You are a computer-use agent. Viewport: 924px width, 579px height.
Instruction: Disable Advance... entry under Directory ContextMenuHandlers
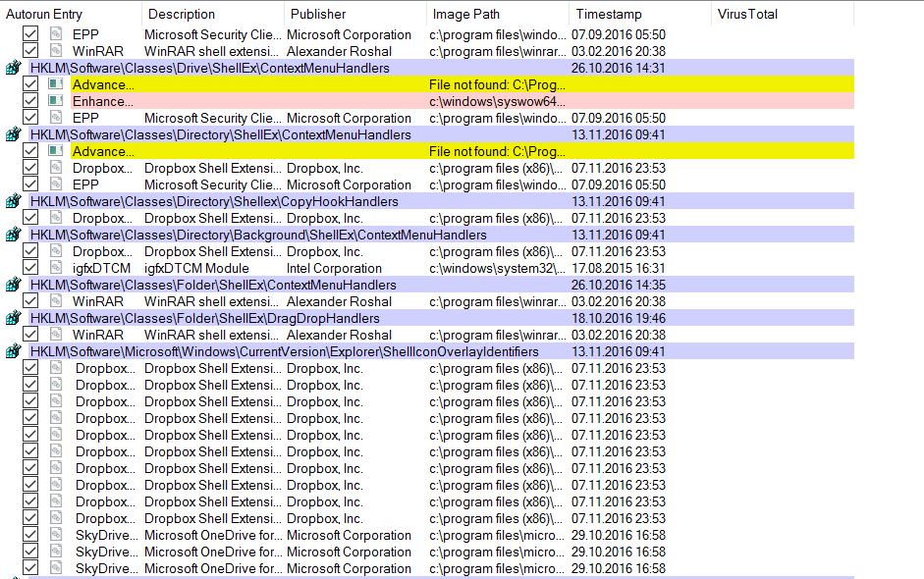(30, 151)
